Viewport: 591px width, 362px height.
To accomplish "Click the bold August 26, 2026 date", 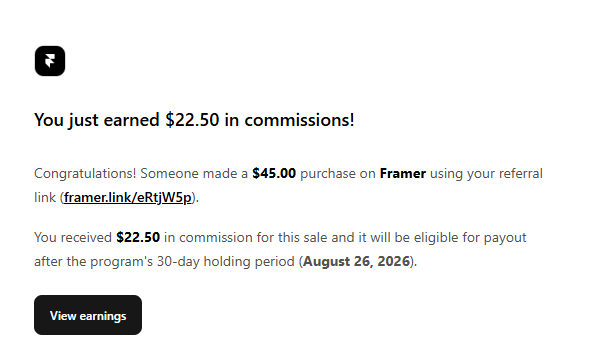I will pyautogui.click(x=356, y=261).
